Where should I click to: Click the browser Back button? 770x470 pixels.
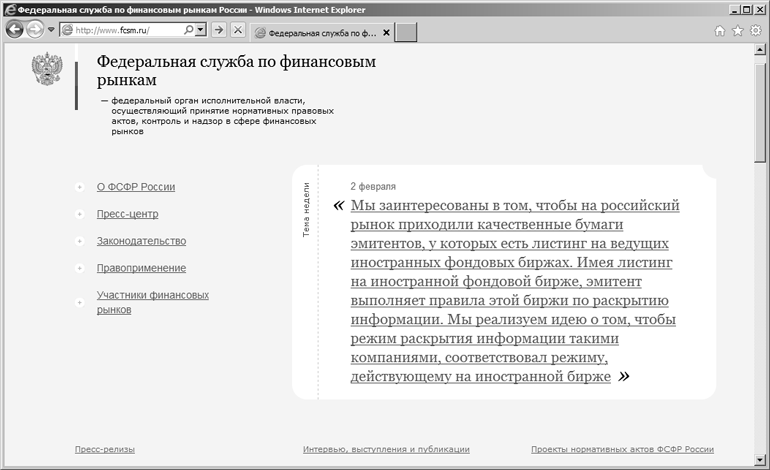tap(14, 30)
